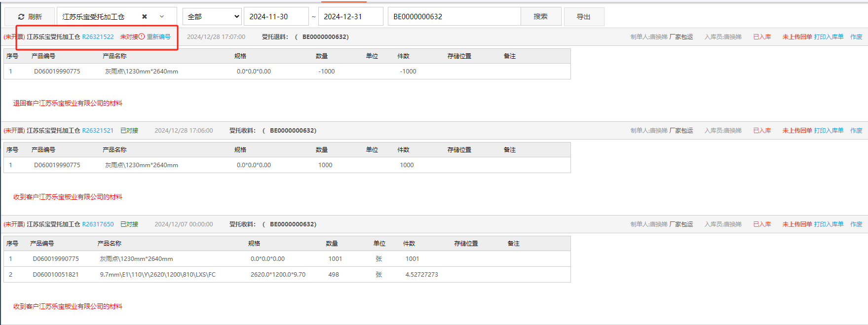Click 打印入库单 for order R26321522
The width and height of the screenshot is (868, 325).
click(829, 37)
